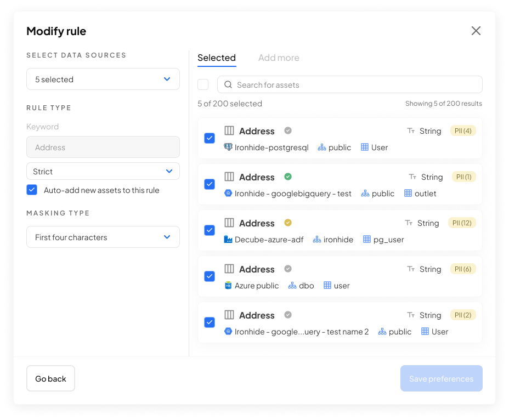Image resolution: width=509 pixels, height=420 pixels.
Task: Uncheck Auto-add new assets to this rule
Action: click(32, 190)
